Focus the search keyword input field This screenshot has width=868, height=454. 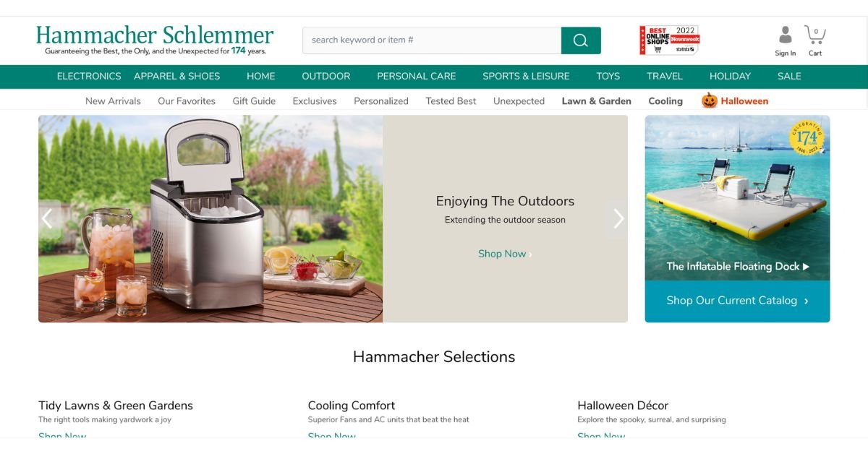pos(432,40)
